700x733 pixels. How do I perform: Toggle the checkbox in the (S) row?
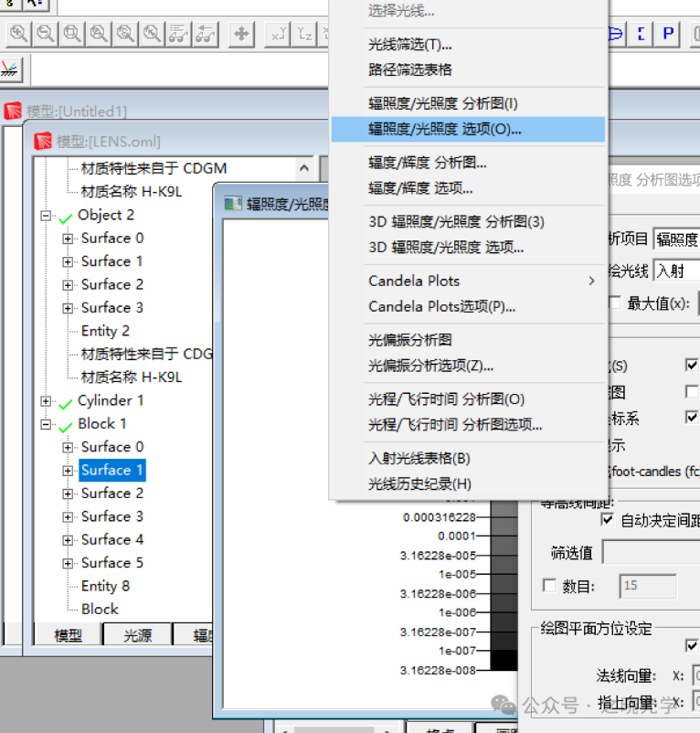coord(692,365)
